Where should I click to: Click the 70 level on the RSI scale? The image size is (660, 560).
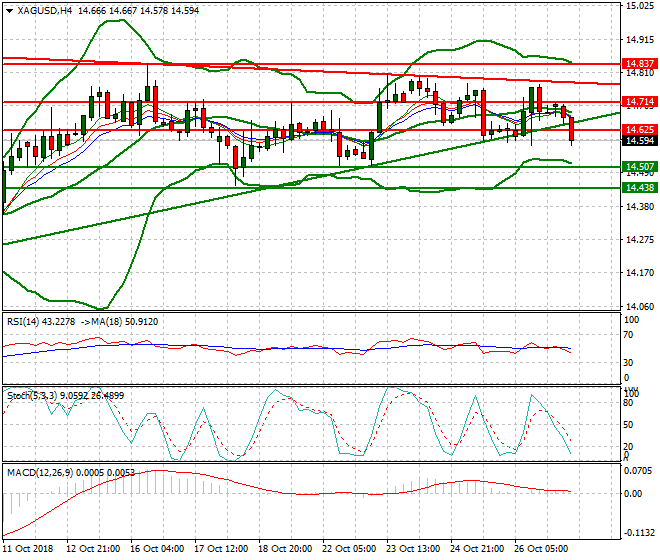coord(628,336)
